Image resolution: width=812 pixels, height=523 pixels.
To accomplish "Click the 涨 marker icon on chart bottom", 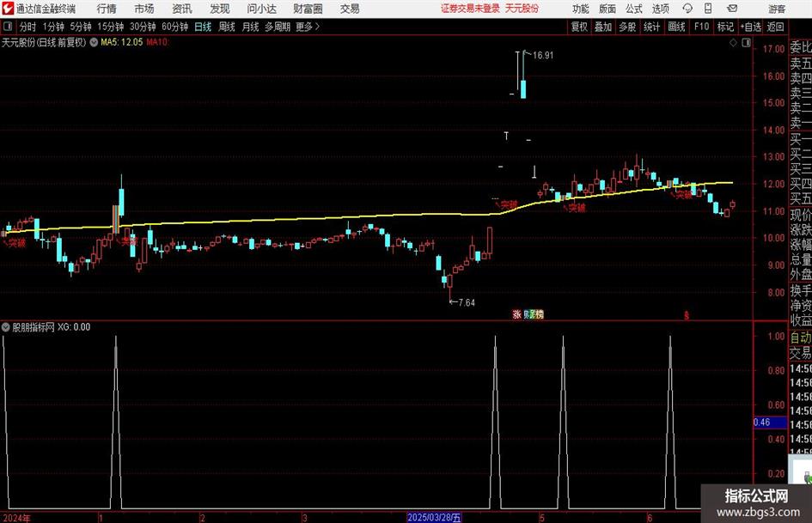I will pyautogui.click(x=516, y=314).
